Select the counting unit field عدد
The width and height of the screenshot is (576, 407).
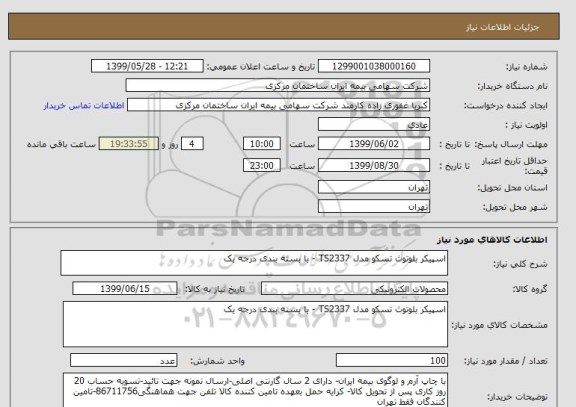123,360
